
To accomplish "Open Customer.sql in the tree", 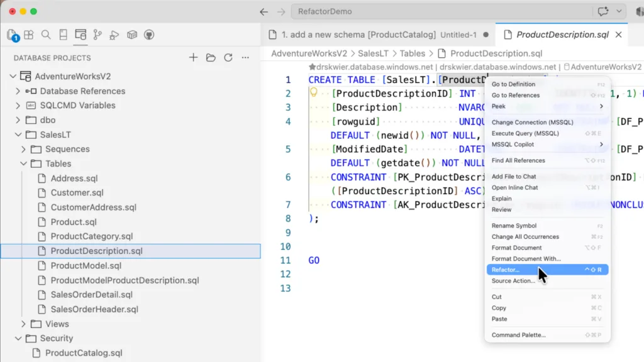I will (x=77, y=192).
